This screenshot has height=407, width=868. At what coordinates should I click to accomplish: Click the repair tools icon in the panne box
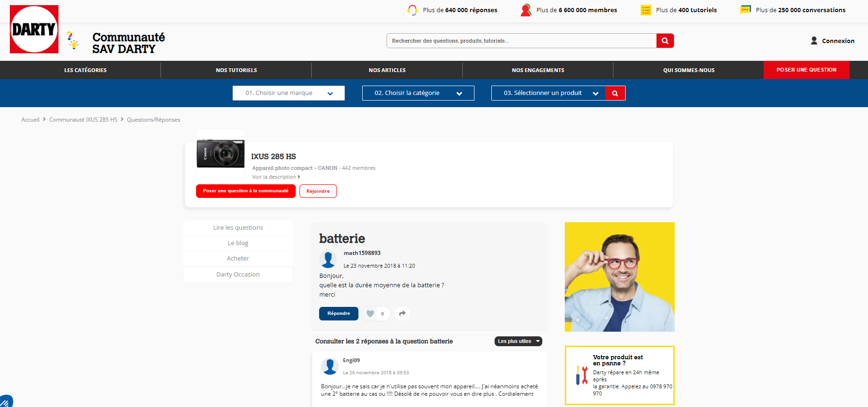click(x=582, y=375)
